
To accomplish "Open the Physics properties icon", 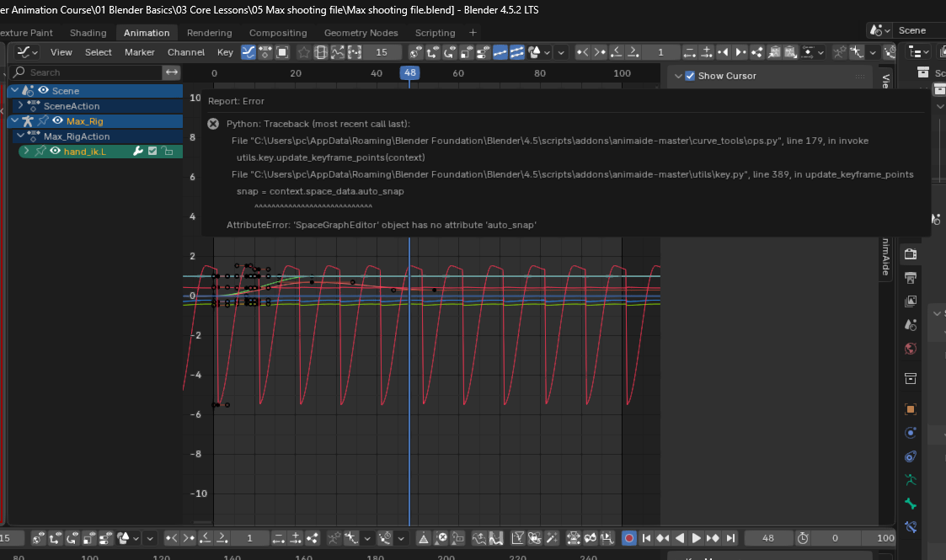I will 911,433.
